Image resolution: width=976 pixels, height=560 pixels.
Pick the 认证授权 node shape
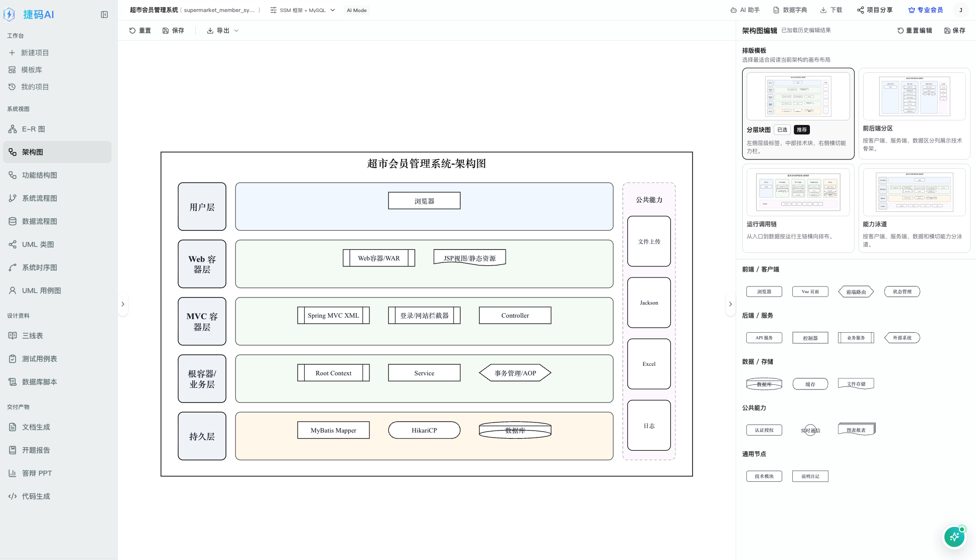click(764, 430)
